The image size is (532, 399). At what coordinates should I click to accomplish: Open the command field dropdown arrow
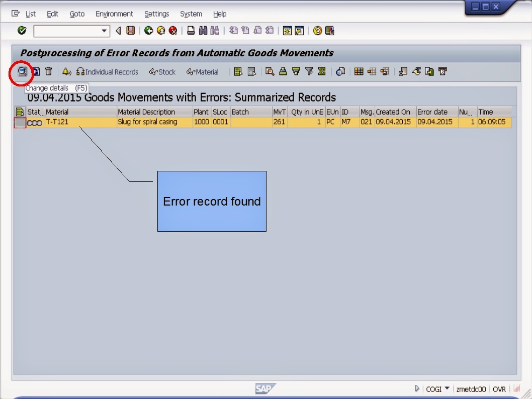(105, 31)
